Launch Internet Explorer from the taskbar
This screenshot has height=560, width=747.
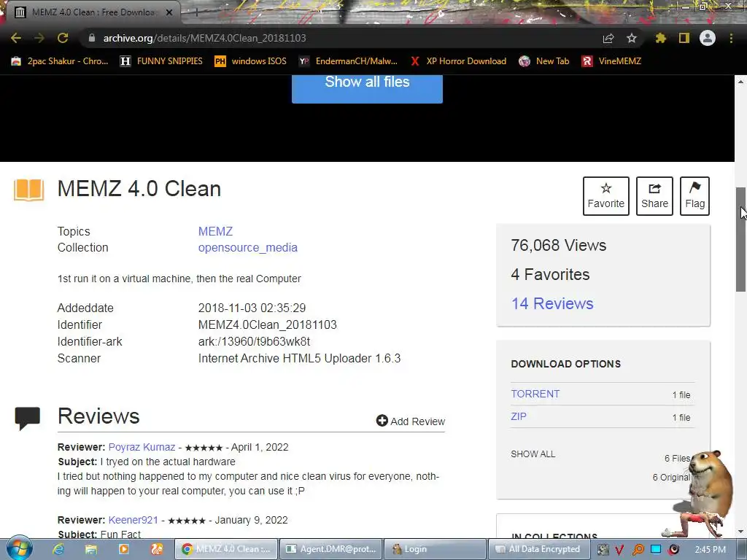58,549
